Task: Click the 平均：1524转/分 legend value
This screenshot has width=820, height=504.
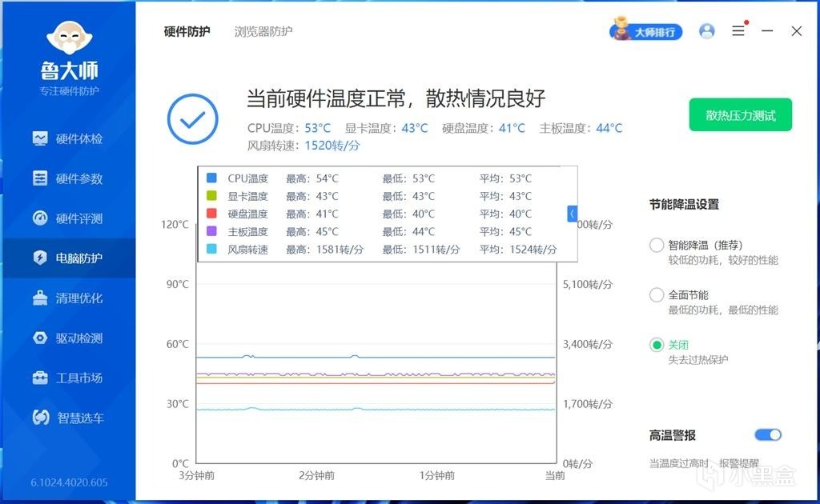Action: point(518,249)
